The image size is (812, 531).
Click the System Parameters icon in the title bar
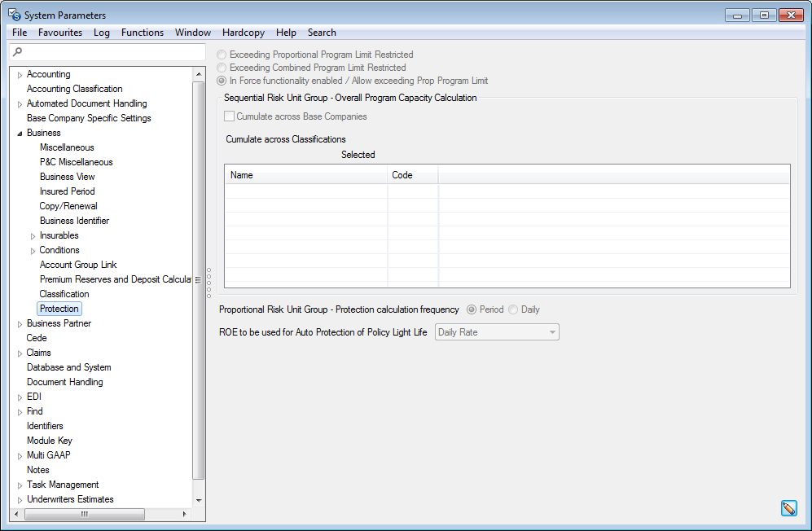point(12,14)
